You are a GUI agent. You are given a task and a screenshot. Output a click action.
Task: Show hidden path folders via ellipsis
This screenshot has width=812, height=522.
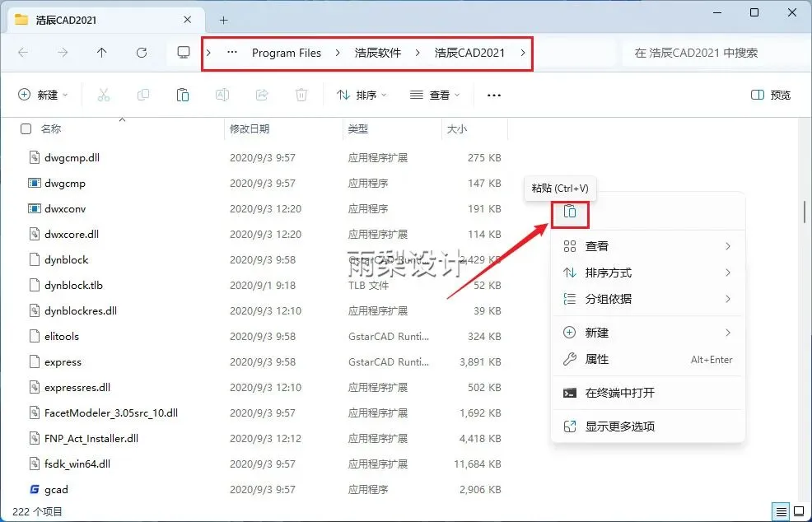point(232,53)
